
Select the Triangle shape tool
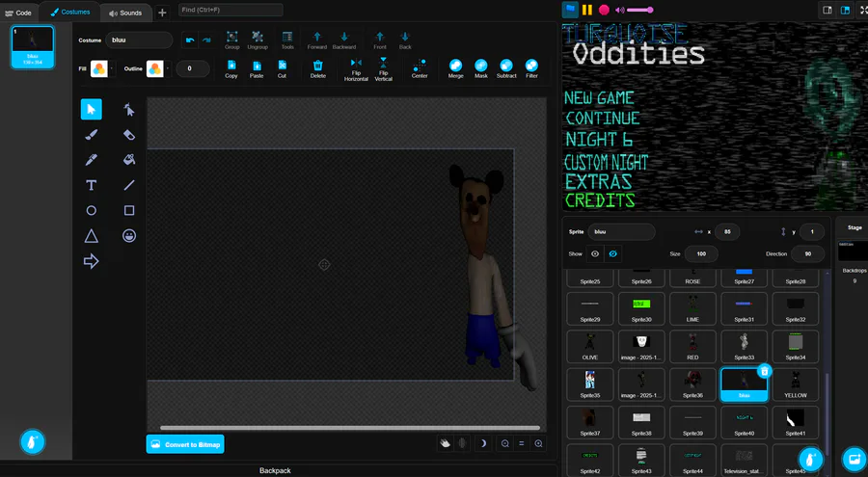92,236
